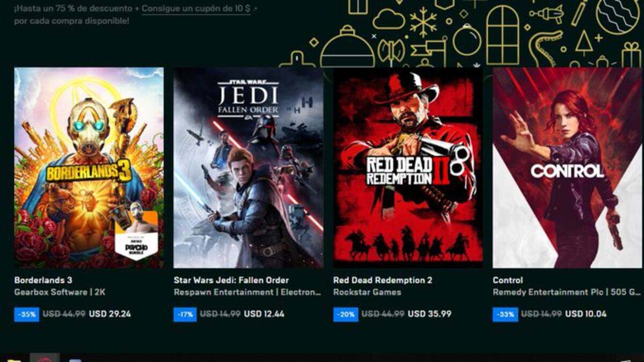Open the Star Wars Jedi: Fallen Order cover
The height and width of the screenshot is (362, 644).
tap(248, 168)
